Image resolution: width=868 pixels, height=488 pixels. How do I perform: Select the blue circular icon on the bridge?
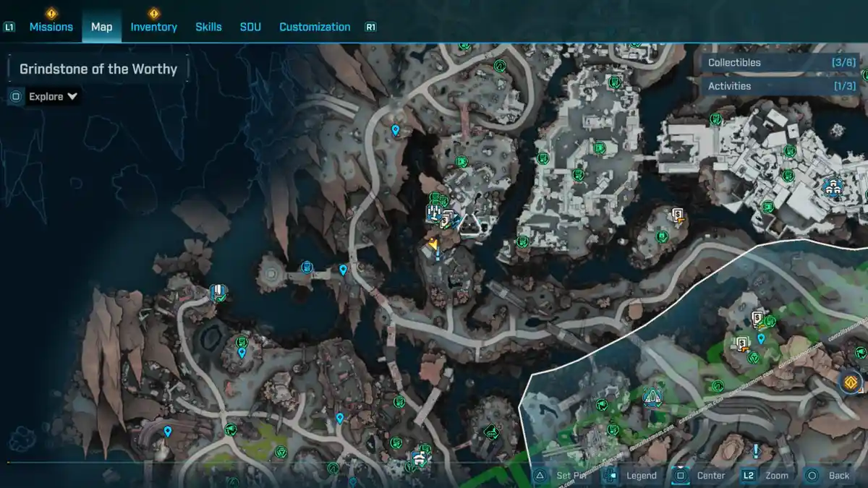[307, 267]
